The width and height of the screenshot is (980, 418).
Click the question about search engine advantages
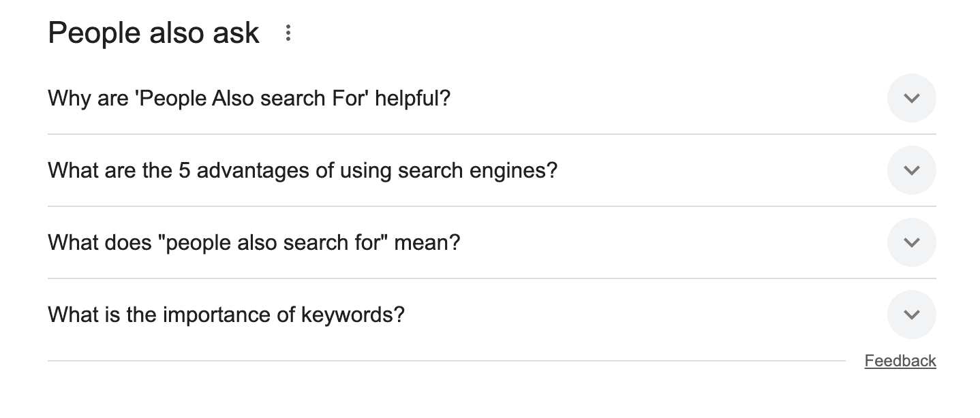coord(302,170)
